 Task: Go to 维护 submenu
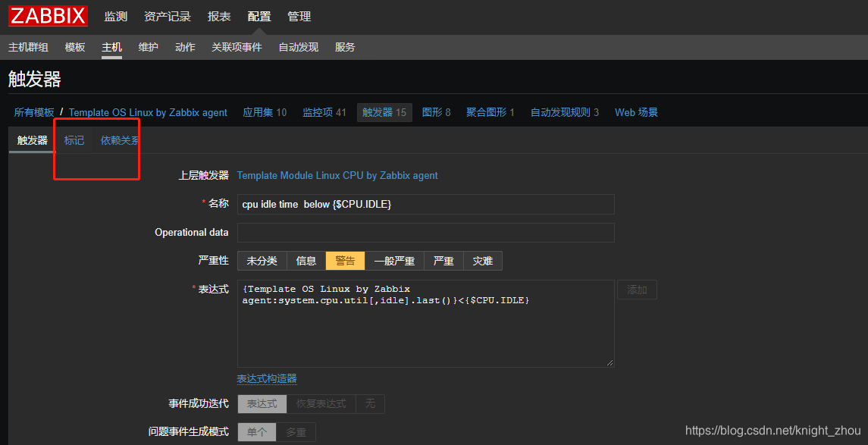149,47
